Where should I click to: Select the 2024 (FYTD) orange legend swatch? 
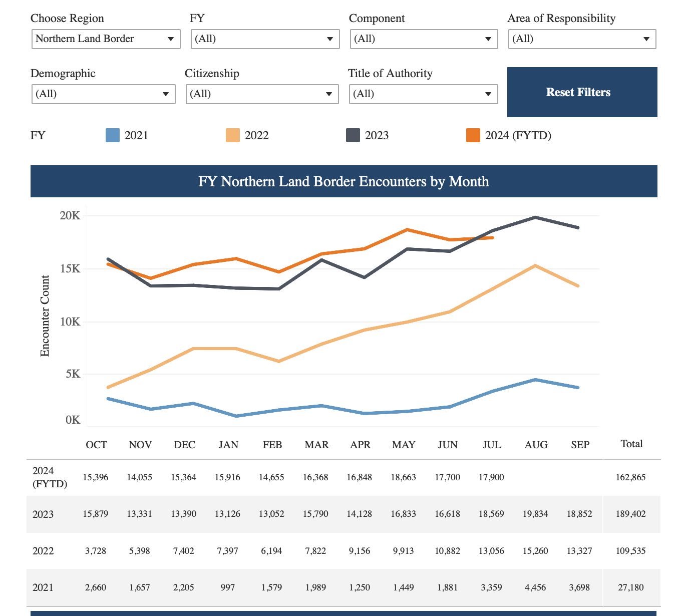[473, 135]
